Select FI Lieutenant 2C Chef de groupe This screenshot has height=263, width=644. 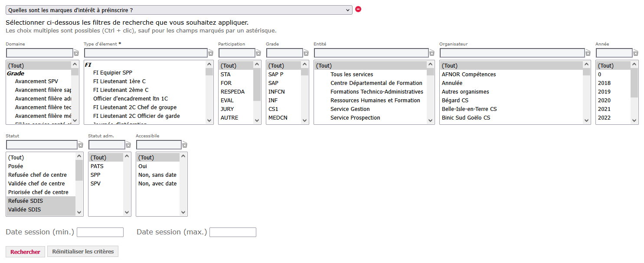pos(145,107)
